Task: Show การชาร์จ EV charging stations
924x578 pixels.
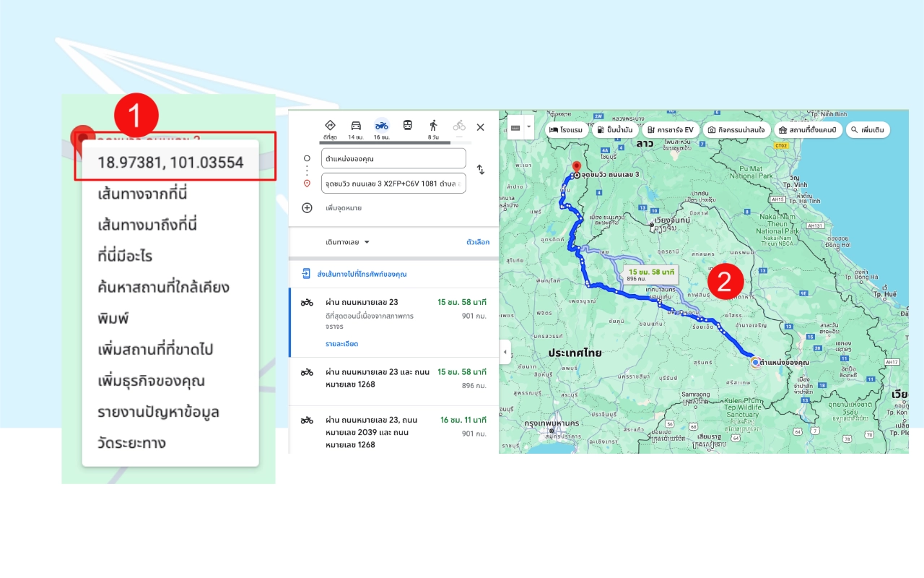Action: pos(671,130)
